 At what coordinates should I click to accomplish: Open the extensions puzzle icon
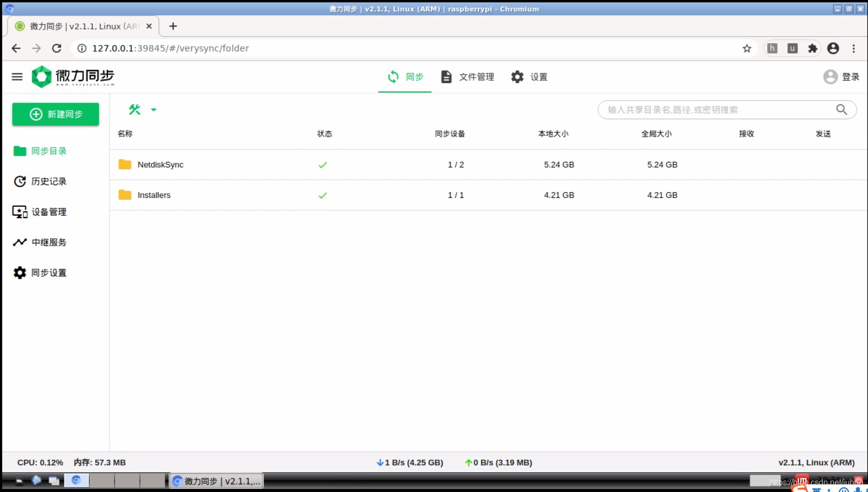[813, 48]
